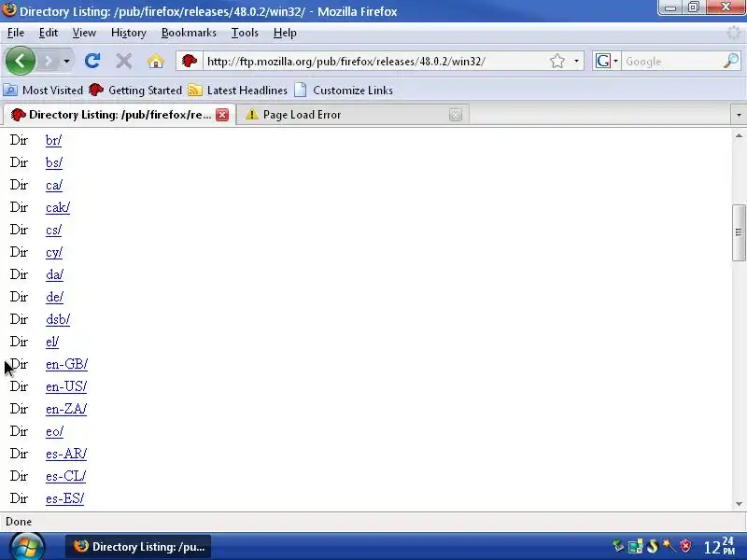Switch to Page Load Error tab
Image resolution: width=747 pixels, height=560 pixels.
pos(353,115)
